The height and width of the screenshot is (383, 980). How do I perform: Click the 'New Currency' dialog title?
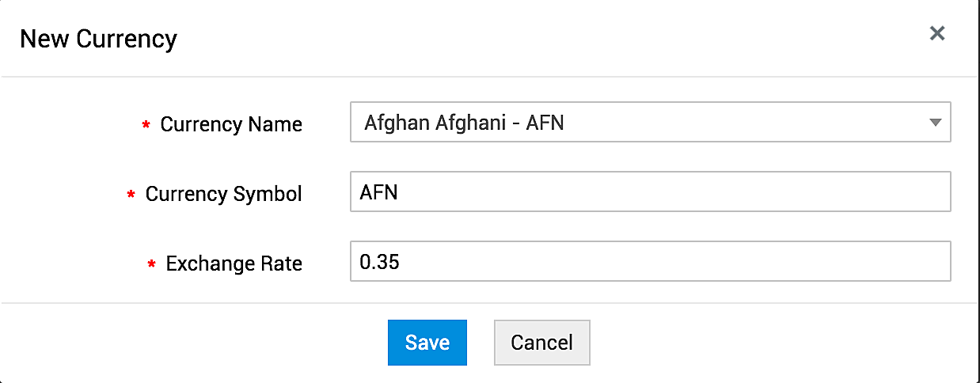click(x=98, y=38)
